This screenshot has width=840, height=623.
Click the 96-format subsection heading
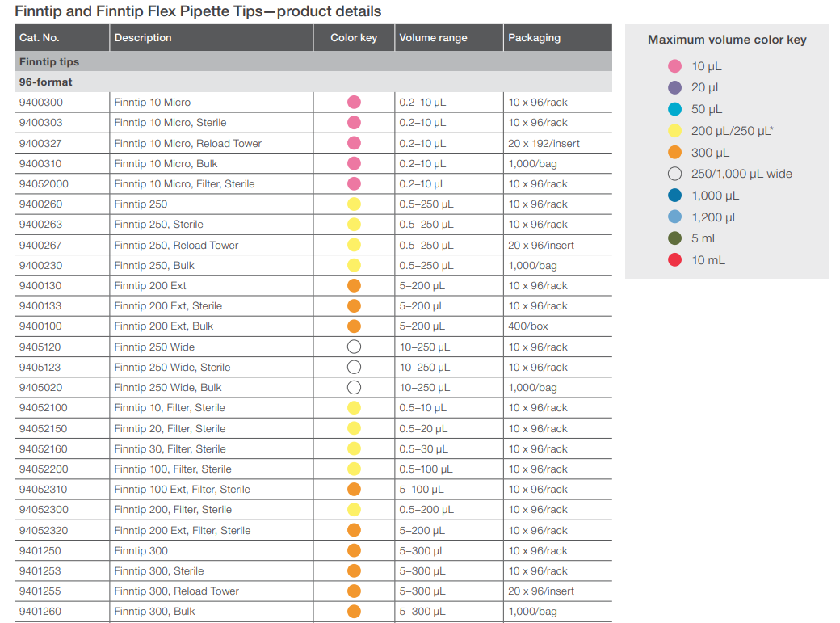pos(45,82)
